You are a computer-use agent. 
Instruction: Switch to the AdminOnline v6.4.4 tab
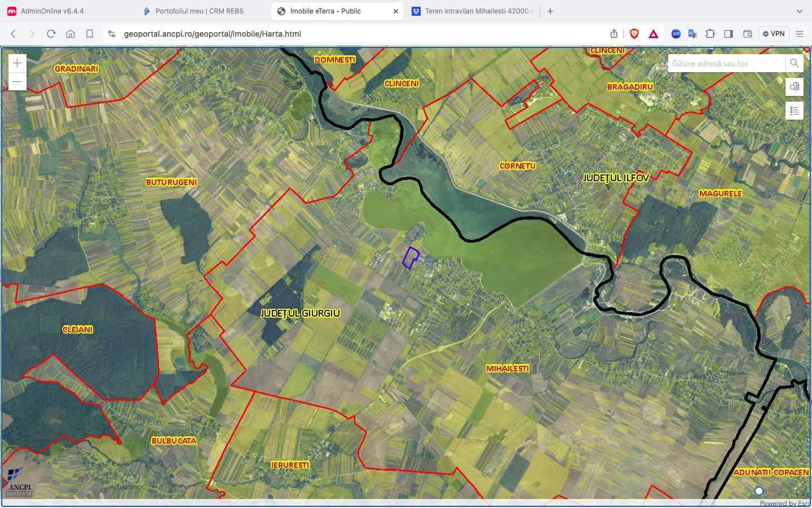pos(52,11)
